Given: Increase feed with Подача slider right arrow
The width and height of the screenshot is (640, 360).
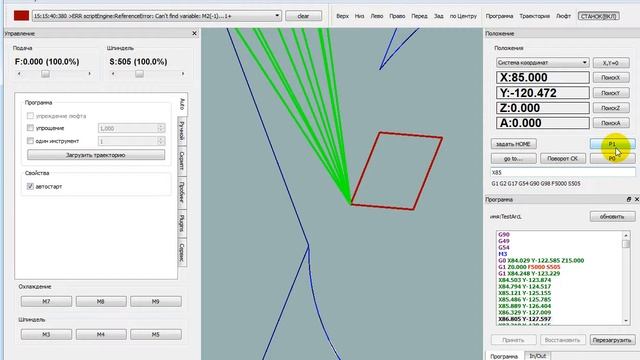Looking at the screenshot, I should click(90, 74).
